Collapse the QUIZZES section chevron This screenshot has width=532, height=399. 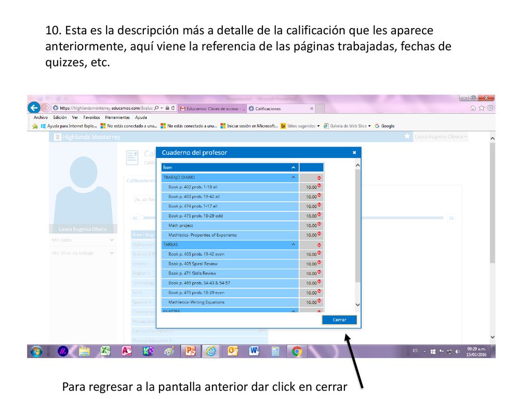294,311
